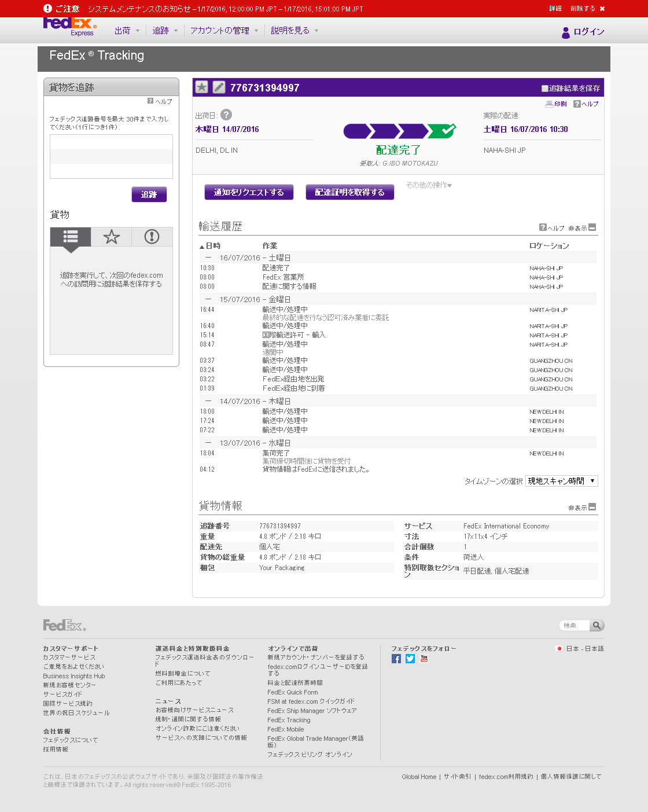Dismiss the alert banner with the X icon
The height and width of the screenshot is (812, 648).
(x=602, y=9)
